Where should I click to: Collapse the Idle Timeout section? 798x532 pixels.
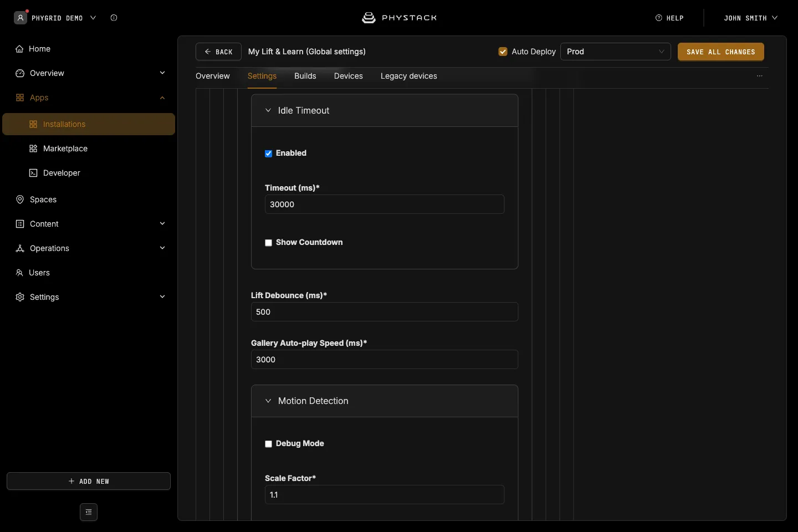[x=268, y=110]
